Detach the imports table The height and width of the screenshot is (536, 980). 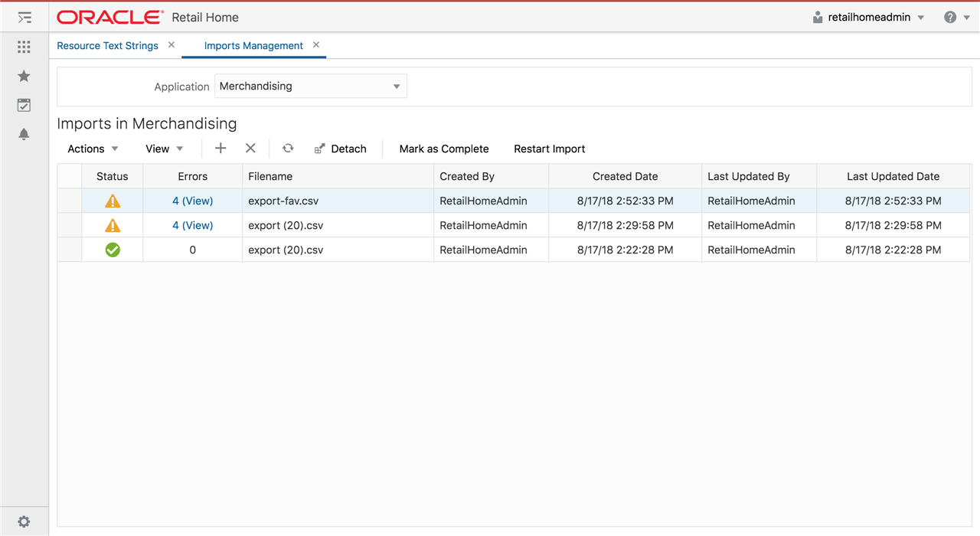coord(341,148)
